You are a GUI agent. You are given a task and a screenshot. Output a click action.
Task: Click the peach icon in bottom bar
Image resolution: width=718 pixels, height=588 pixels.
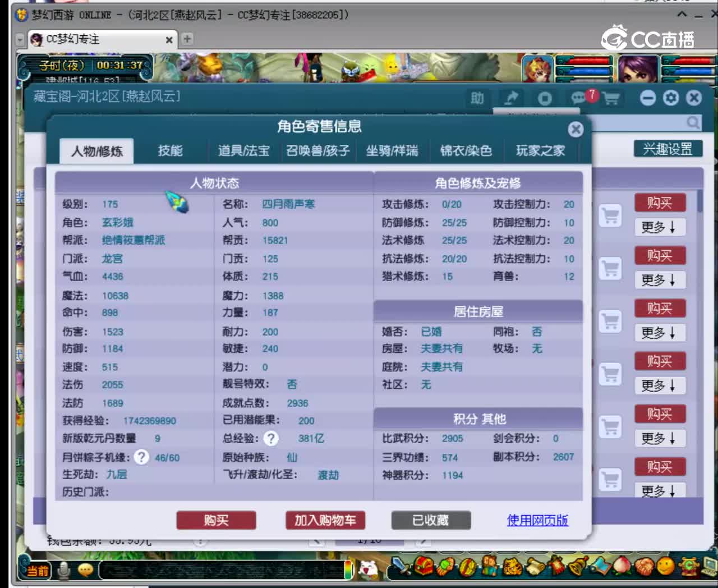(x=622, y=567)
